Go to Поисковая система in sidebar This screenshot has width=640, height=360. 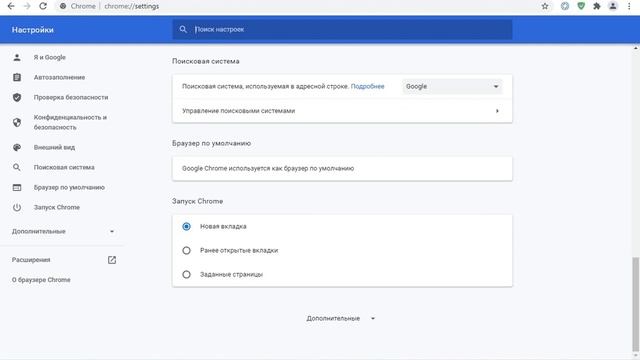64,167
